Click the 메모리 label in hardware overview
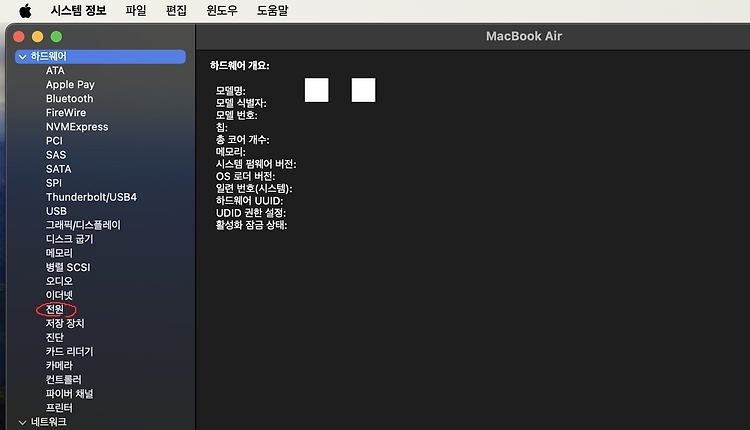750x430 pixels. point(231,152)
